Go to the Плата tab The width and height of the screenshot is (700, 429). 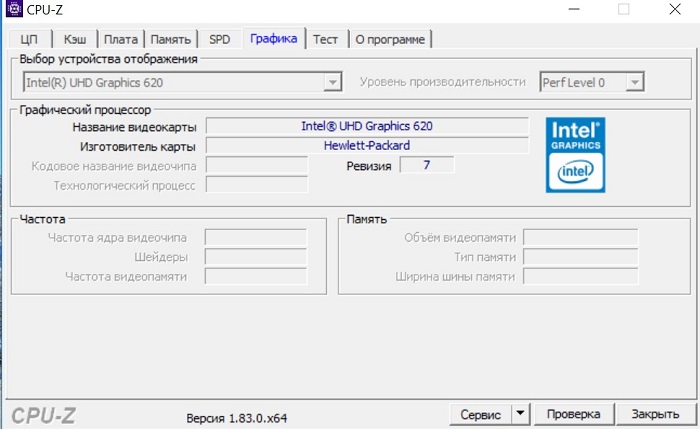[121, 39]
